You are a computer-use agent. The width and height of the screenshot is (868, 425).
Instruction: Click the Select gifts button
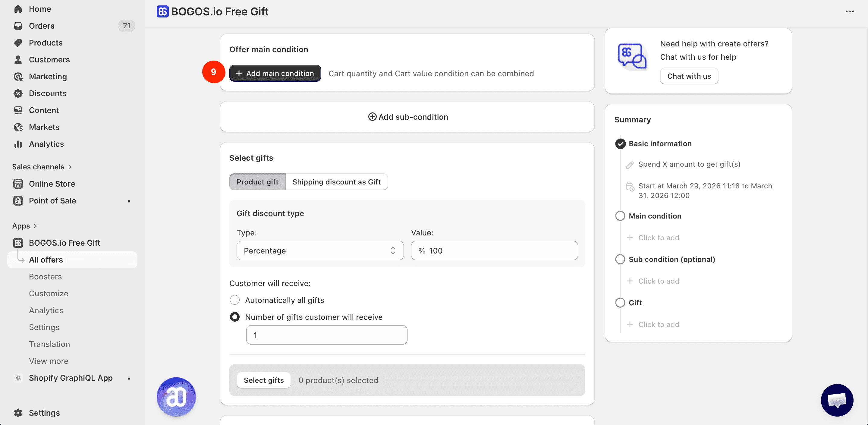tap(263, 380)
